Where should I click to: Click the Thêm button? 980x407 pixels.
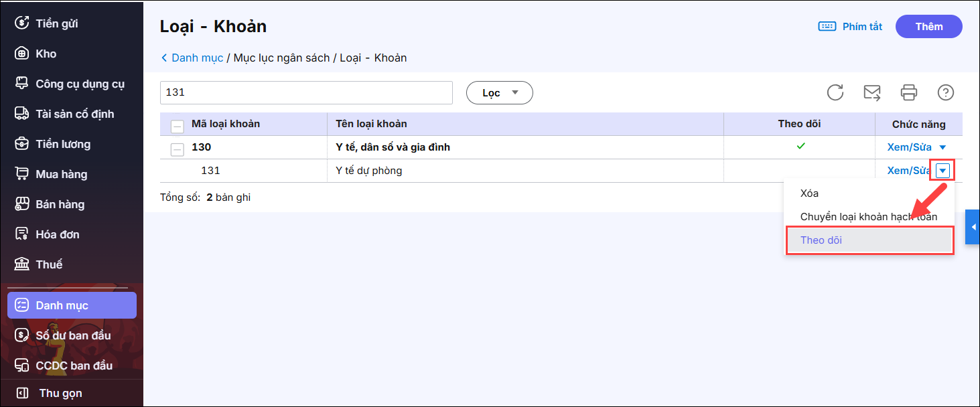[x=928, y=27]
